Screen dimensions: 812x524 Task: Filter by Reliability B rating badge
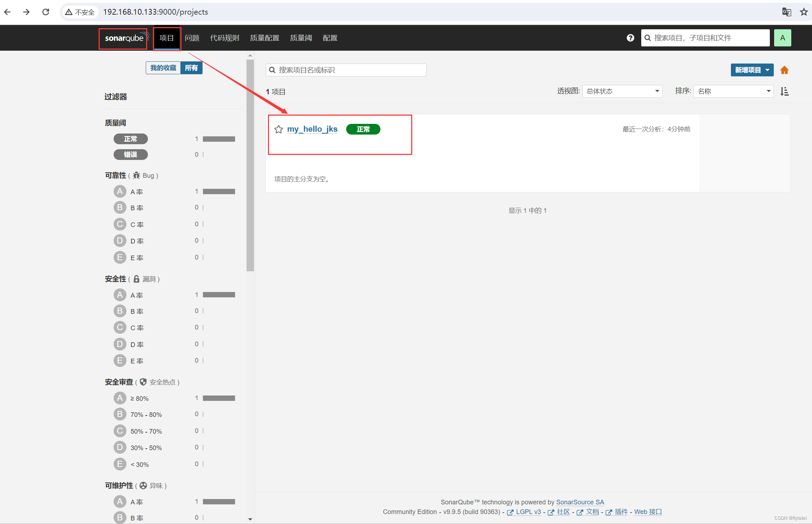pyautogui.click(x=120, y=207)
